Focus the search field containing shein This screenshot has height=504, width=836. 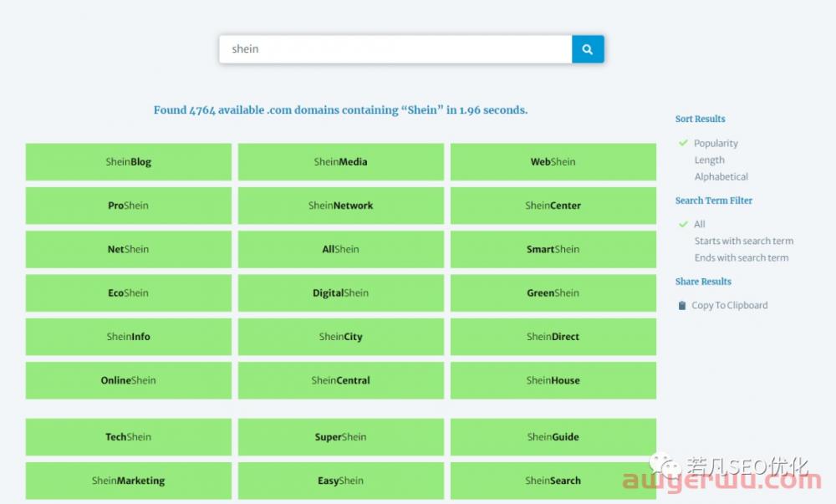point(395,49)
